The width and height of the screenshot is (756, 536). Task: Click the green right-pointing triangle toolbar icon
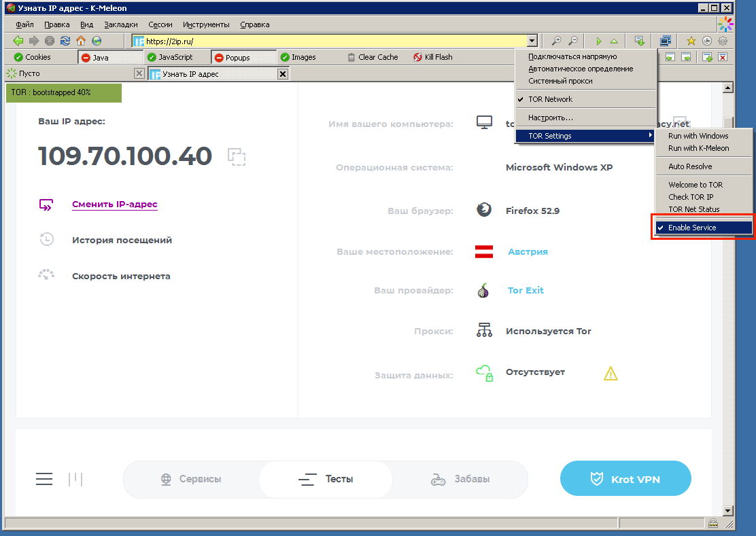pyautogui.click(x=598, y=41)
